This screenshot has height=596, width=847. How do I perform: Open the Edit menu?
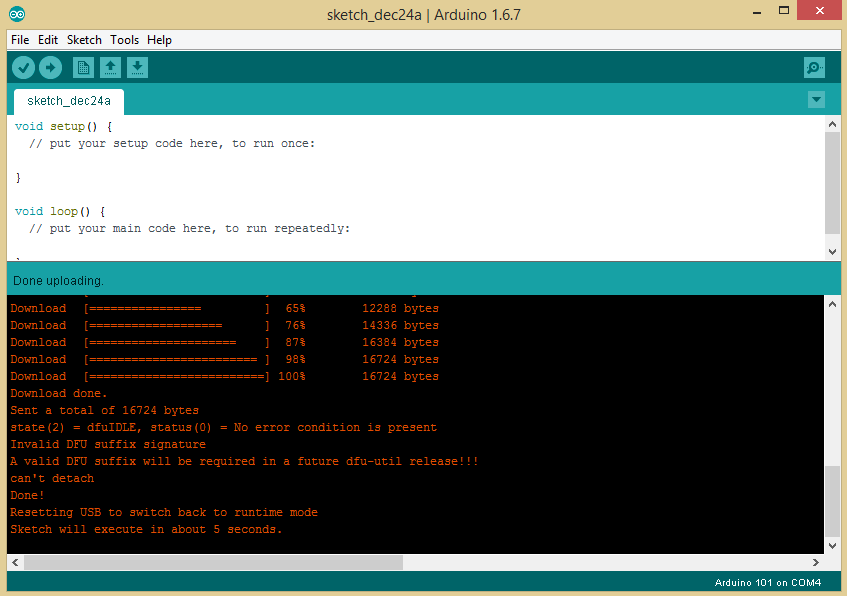click(x=48, y=40)
